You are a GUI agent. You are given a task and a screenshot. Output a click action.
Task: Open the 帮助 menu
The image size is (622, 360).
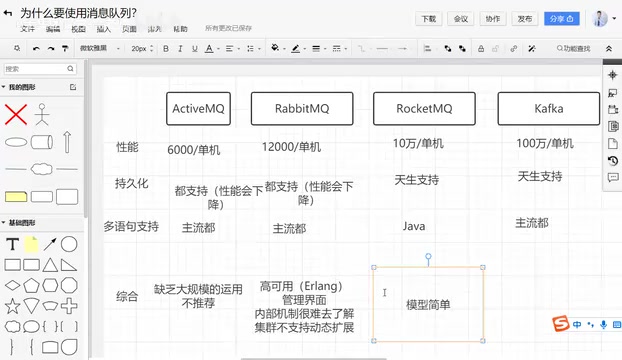click(180, 29)
